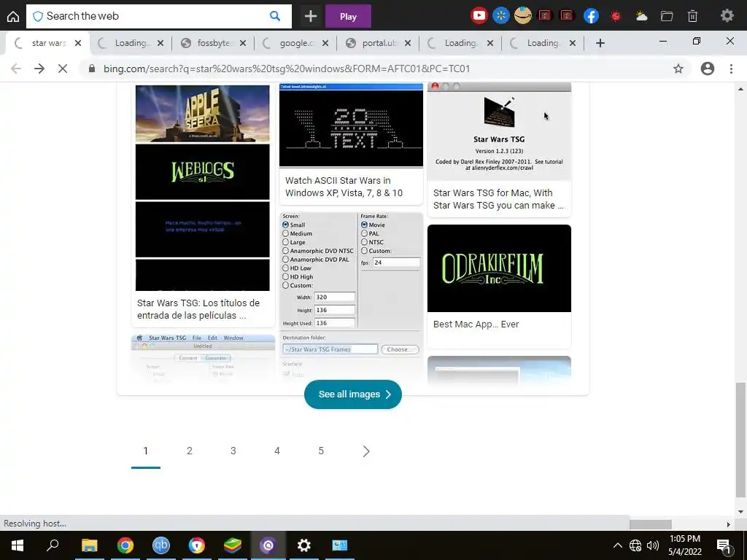The image size is (747, 560).
Task: Open the YouTube shortcut icon
Action: click(479, 16)
